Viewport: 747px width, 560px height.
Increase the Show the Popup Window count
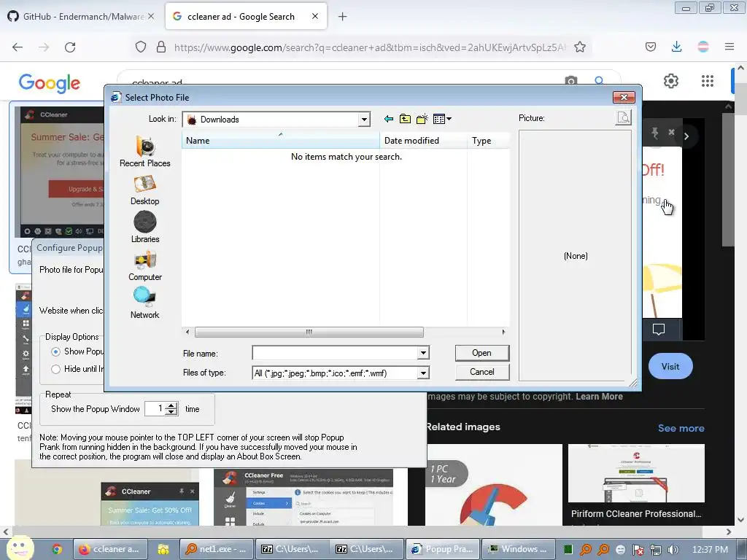pos(172,405)
